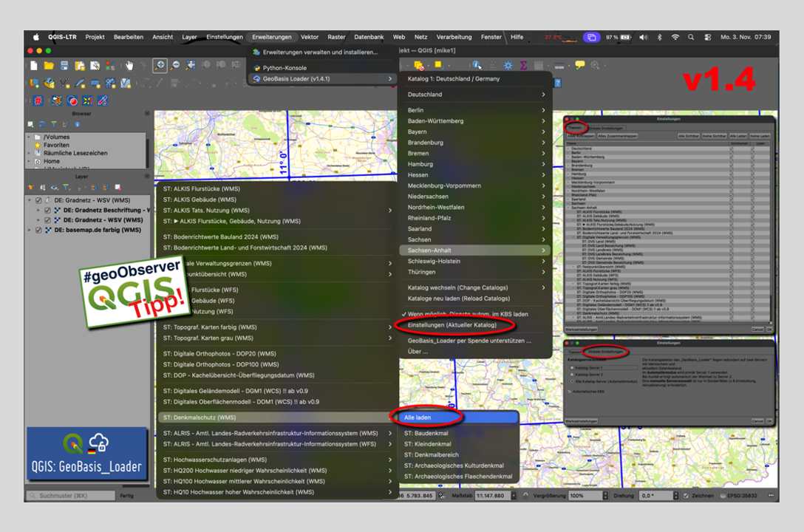Select the Identify Features tool

pos(477,66)
